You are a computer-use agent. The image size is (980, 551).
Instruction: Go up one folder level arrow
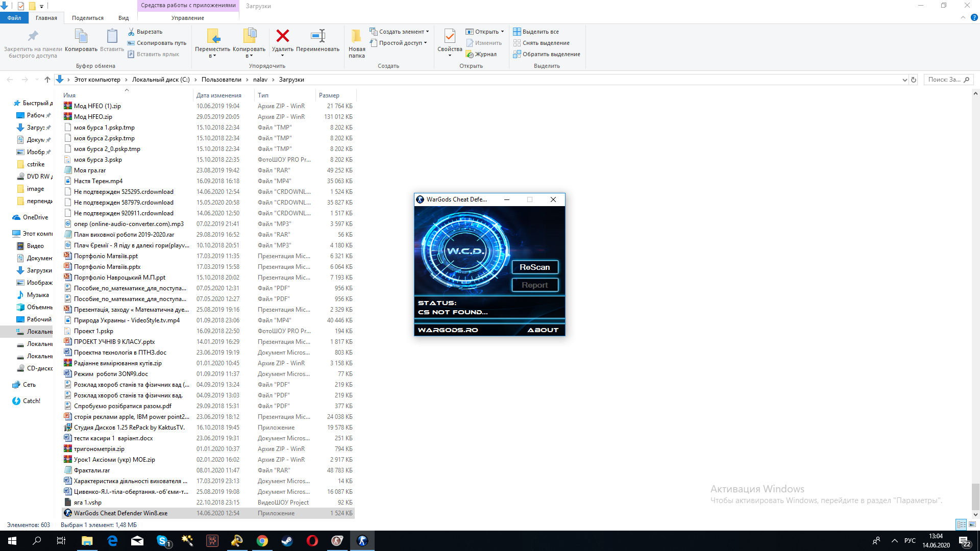47,80
